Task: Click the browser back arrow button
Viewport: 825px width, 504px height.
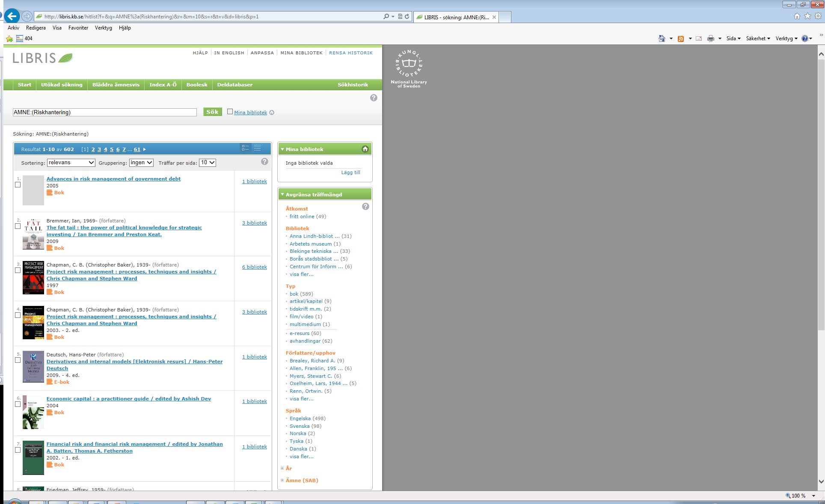Action: point(12,16)
